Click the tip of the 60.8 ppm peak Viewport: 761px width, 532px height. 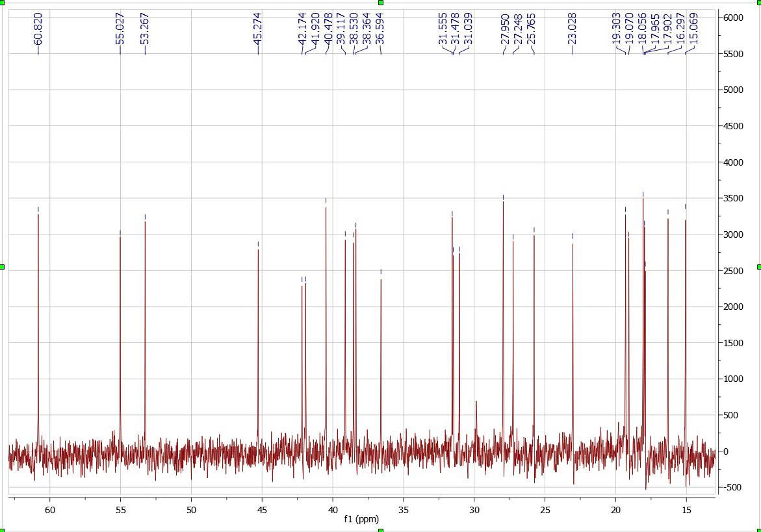[38, 215]
